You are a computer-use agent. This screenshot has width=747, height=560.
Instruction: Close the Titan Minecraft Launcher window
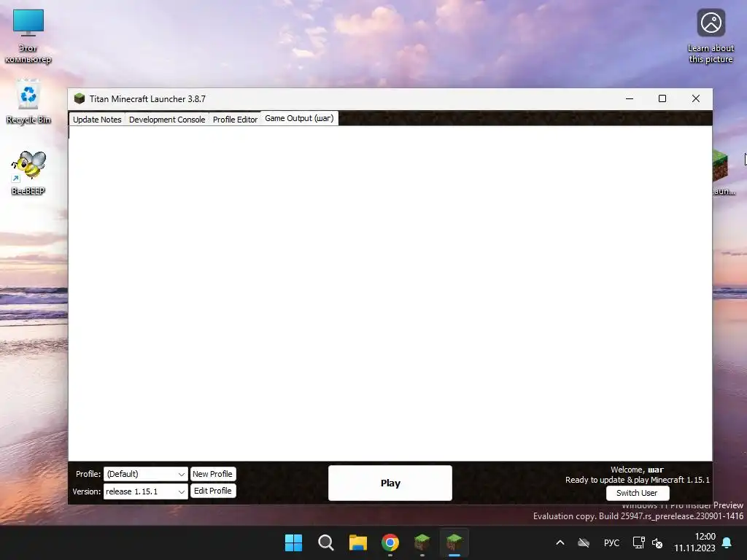pos(695,98)
